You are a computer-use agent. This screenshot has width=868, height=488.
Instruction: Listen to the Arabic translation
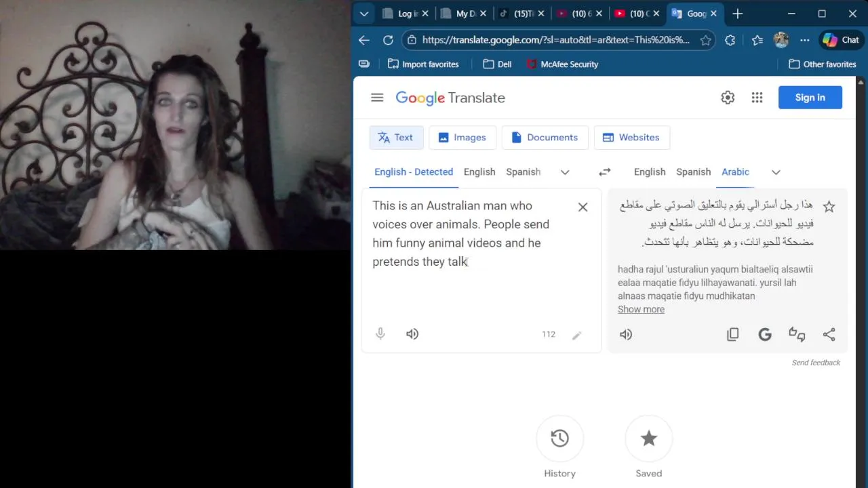click(x=626, y=334)
